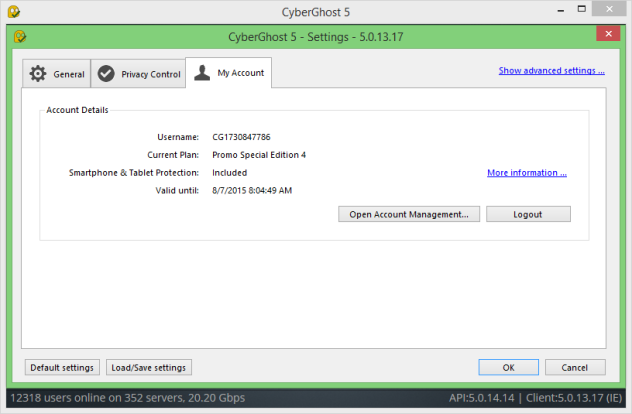632x414 pixels.
Task: Close the Settings dialog with red X
Action: (608, 34)
